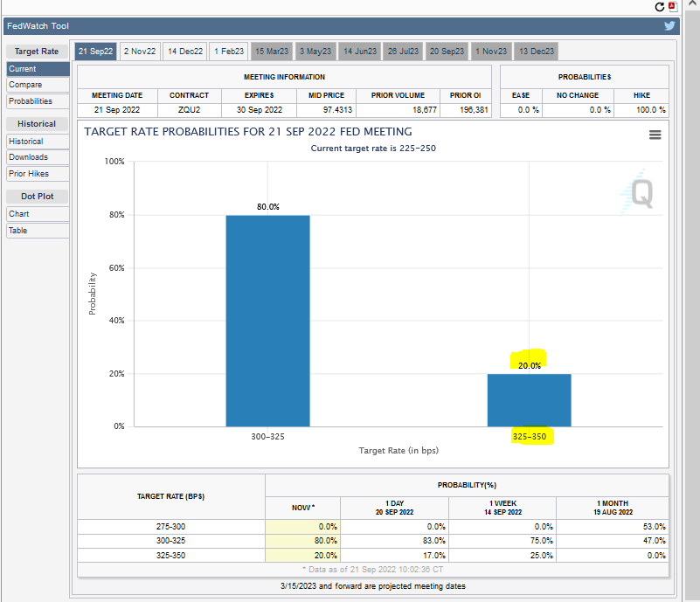Click the 75.0% one week cell
Image resolution: width=700 pixels, height=602 pixels.
[502, 541]
